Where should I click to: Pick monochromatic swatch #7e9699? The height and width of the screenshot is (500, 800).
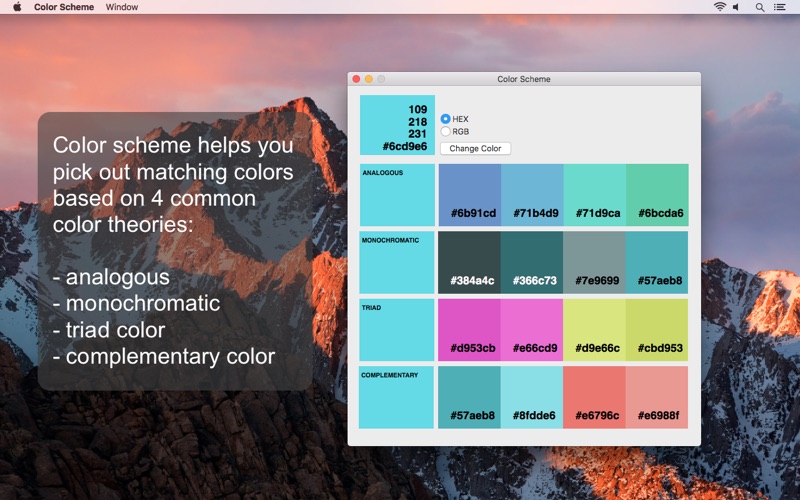[594, 262]
